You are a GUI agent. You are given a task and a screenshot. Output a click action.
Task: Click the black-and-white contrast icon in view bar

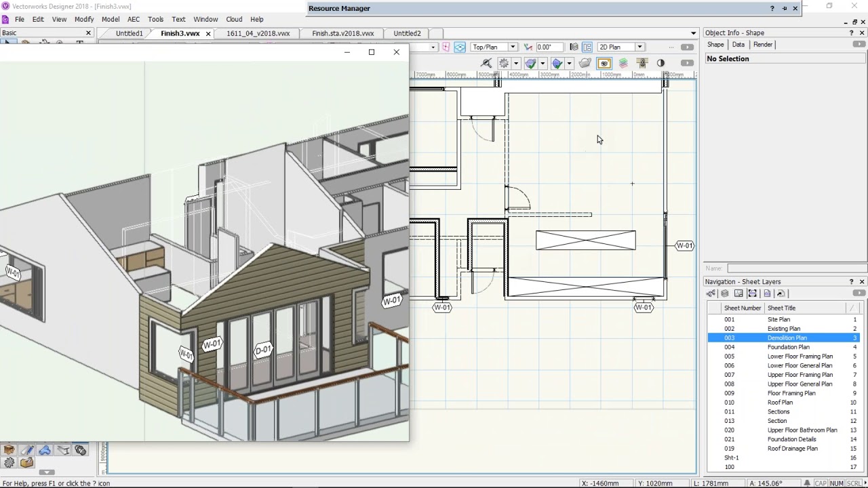click(660, 62)
